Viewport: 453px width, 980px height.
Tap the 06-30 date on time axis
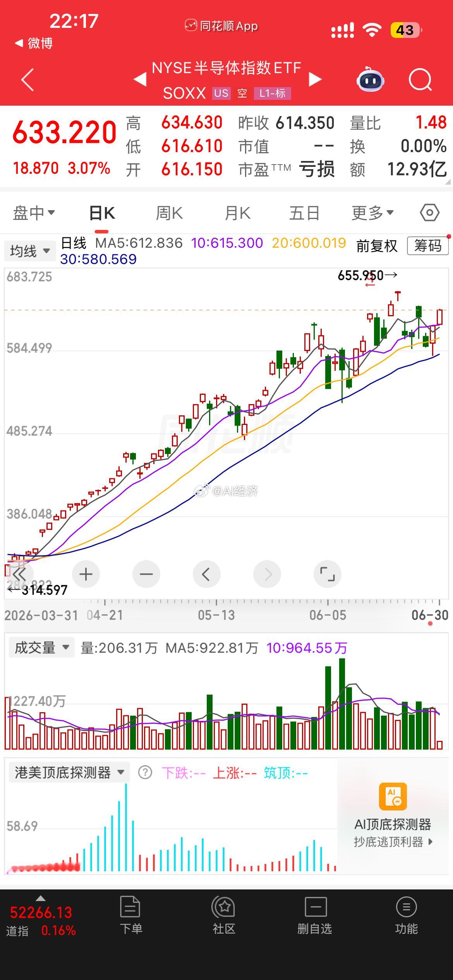click(430, 615)
